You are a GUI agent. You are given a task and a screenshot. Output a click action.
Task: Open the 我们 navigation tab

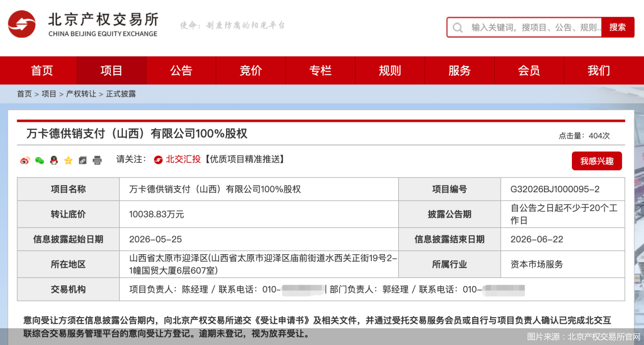[x=599, y=71]
